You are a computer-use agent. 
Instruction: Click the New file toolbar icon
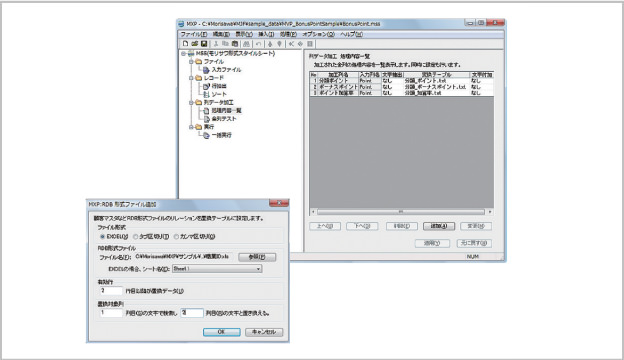click(185, 44)
